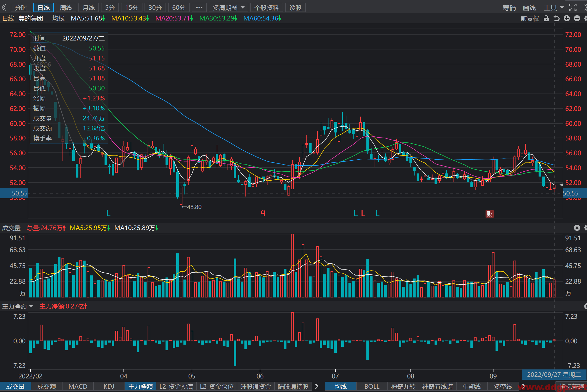The height and width of the screenshot is (392, 587).
Task: Select the 陆股通资金 tab
Action: tap(256, 386)
